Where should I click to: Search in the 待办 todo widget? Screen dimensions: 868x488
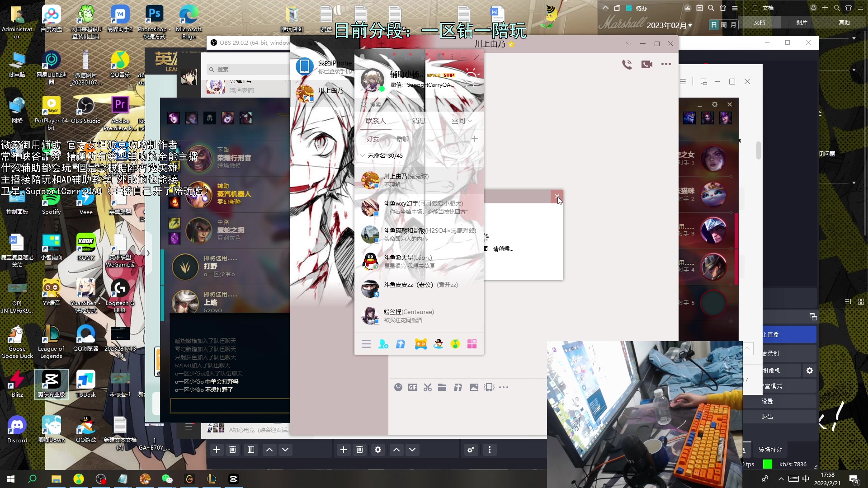711,8
